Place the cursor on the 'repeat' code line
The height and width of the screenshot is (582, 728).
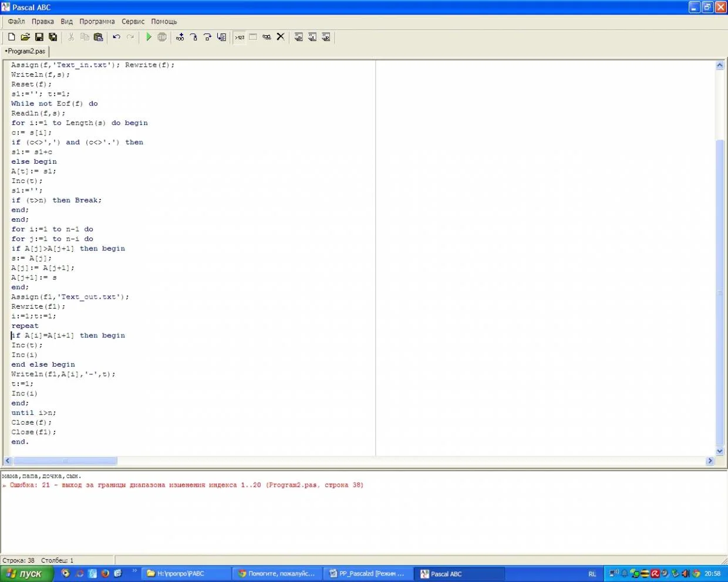point(25,326)
